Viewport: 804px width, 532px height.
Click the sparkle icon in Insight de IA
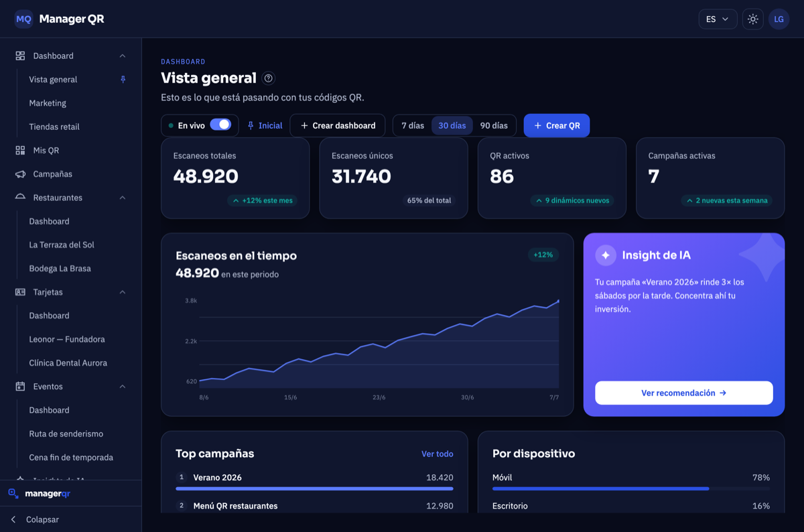click(x=606, y=255)
